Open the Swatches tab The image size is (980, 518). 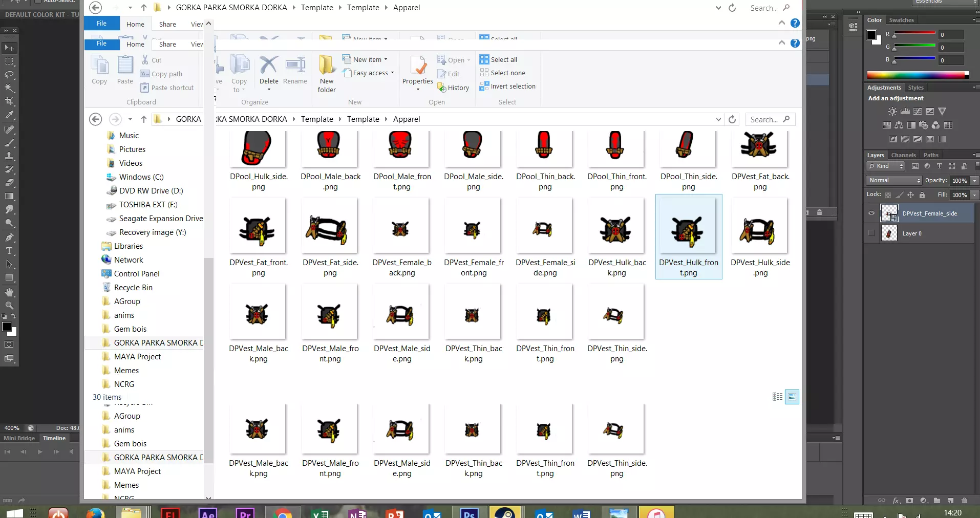[901, 20]
